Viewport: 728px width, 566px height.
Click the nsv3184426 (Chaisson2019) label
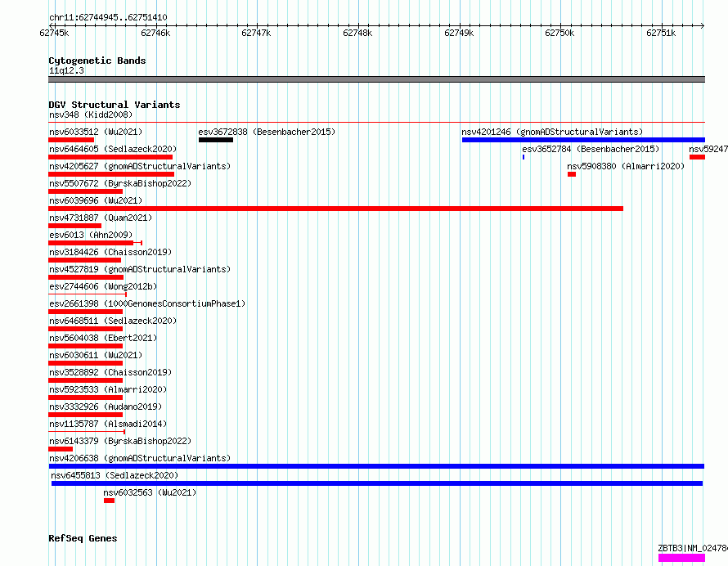point(110,252)
